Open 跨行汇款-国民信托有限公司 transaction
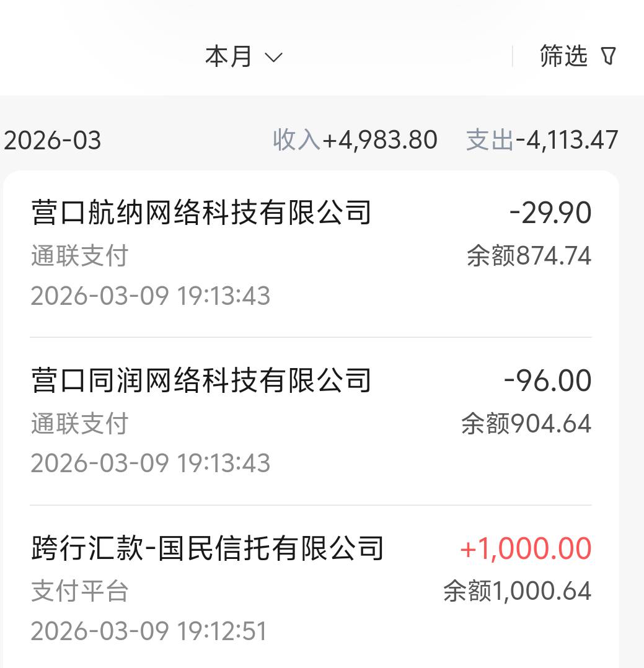Image resolution: width=644 pixels, height=668 pixels. (207, 548)
